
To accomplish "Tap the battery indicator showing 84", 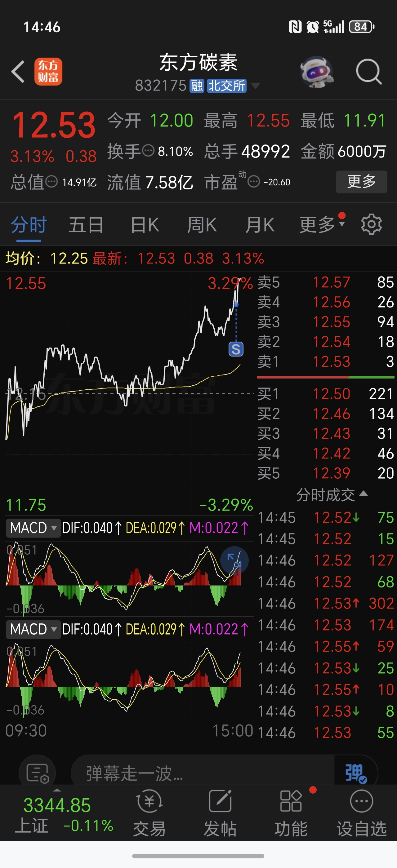I will 362,27.
